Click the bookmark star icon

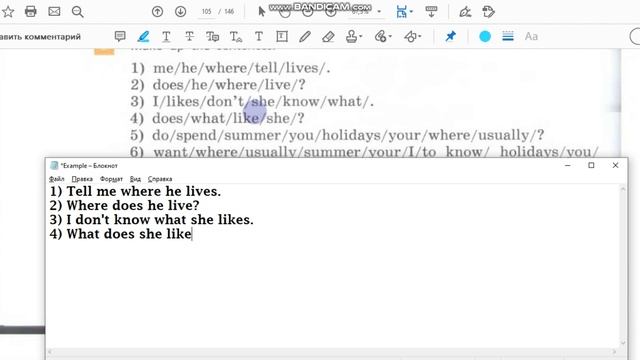(x=8, y=11)
